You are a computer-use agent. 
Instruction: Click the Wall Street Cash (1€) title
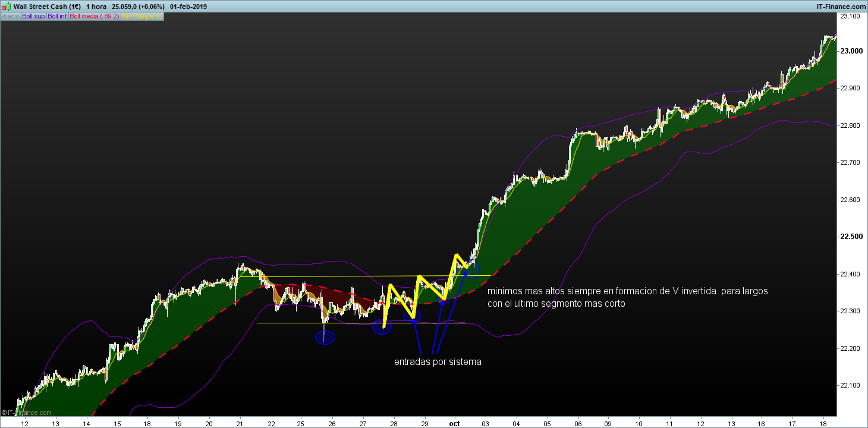click(x=47, y=6)
